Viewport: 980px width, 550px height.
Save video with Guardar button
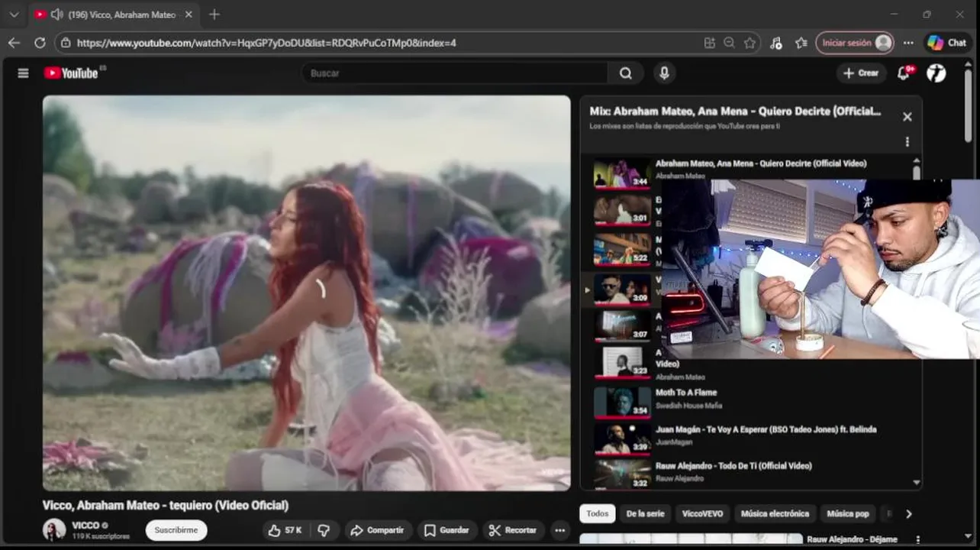coord(447,530)
